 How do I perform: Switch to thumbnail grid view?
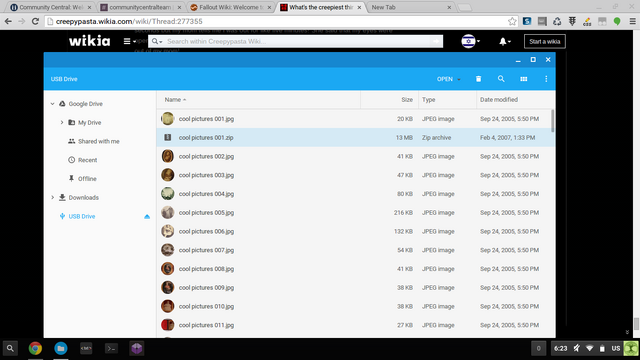[524, 79]
